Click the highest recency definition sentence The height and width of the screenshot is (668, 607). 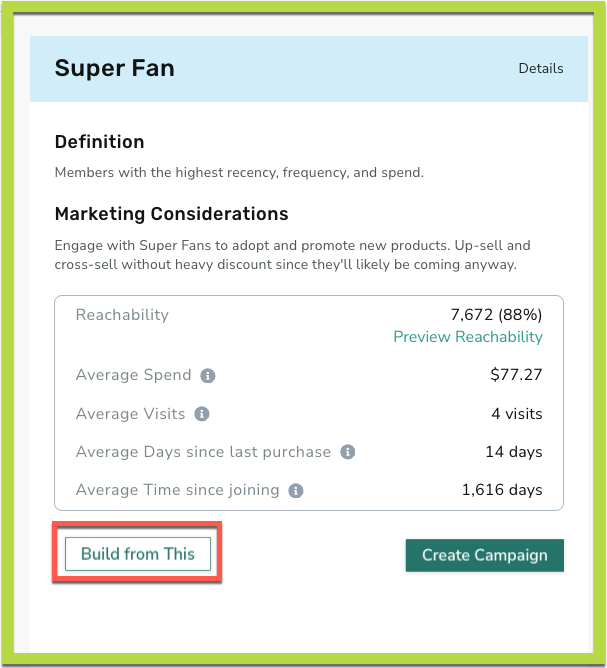239,173
